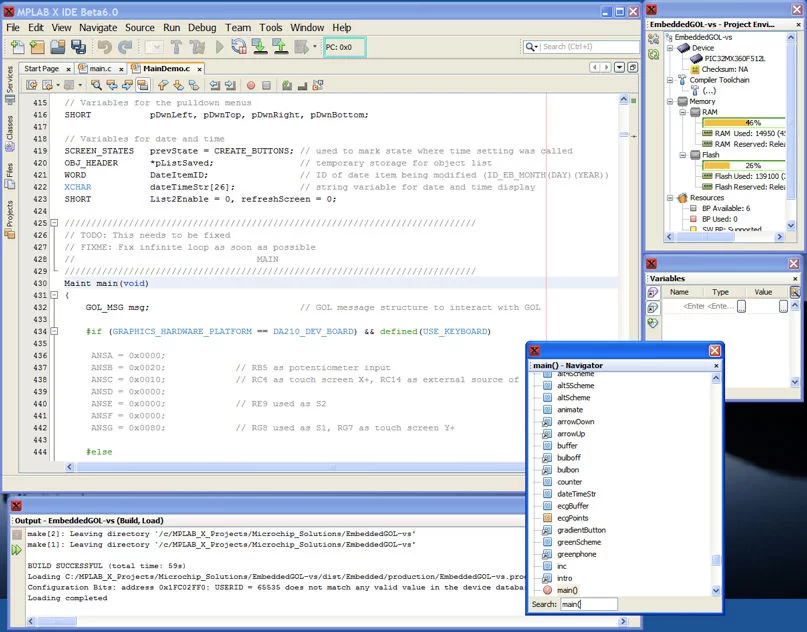Open dropdown arrow next to Hold in Reset
The image size is (807, 632).
314,47
